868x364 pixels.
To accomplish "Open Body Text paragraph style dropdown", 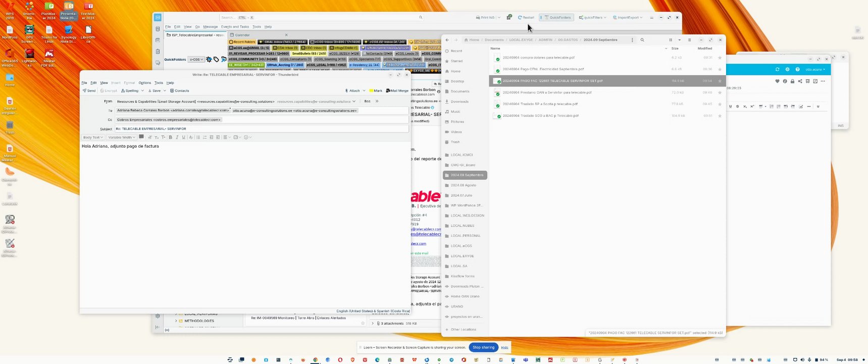I will [93, 137].
